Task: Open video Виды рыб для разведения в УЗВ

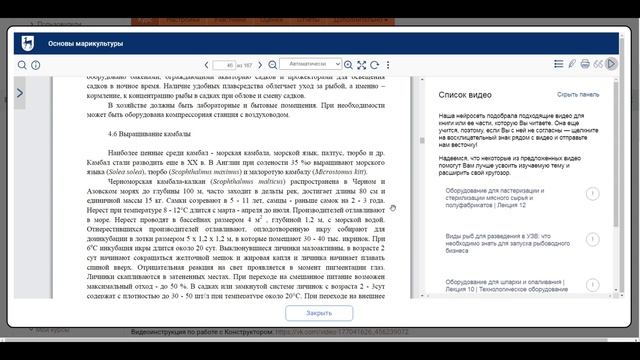Action: click(507, 243)
